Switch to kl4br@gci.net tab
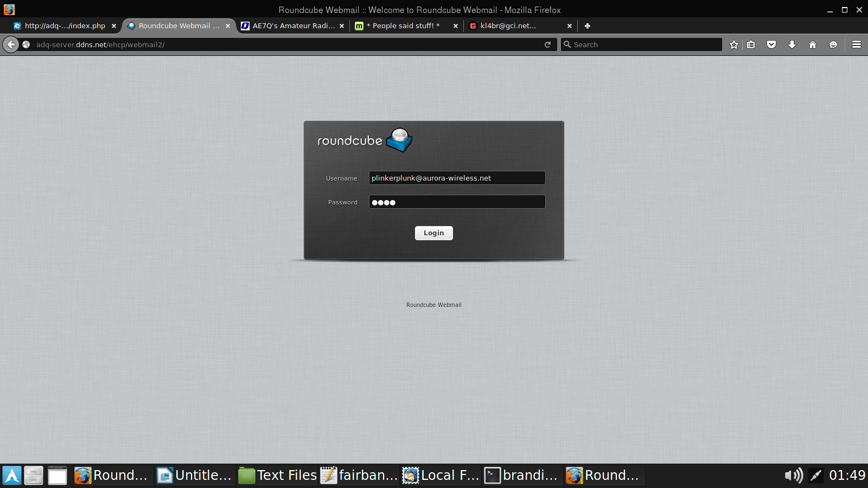The height and width of the screenshot is (488, 868). point(521,25)
